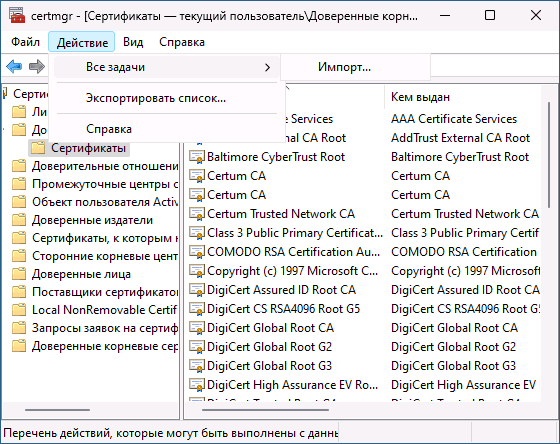Choose Справка in the Действие dropdown

click(166, 129)
